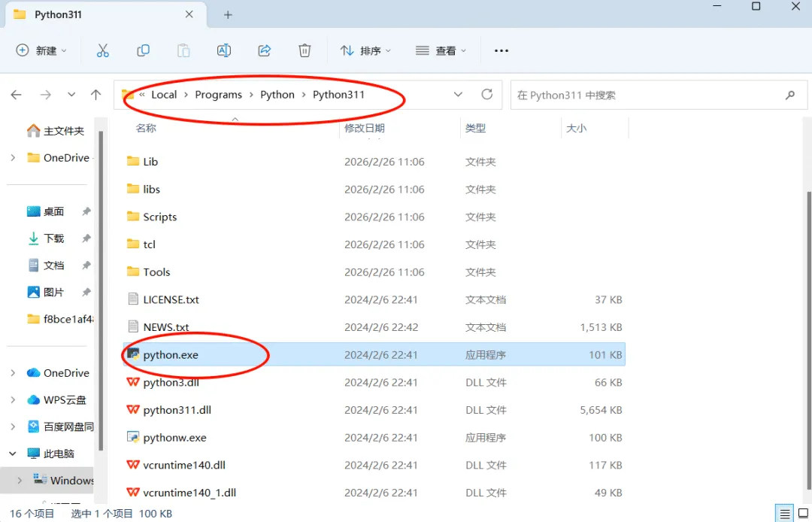Image resolution: width=812 pixels, height=522 pixels.
Task: Click the Lib folder icon
Action: click(x=133, y=162)
